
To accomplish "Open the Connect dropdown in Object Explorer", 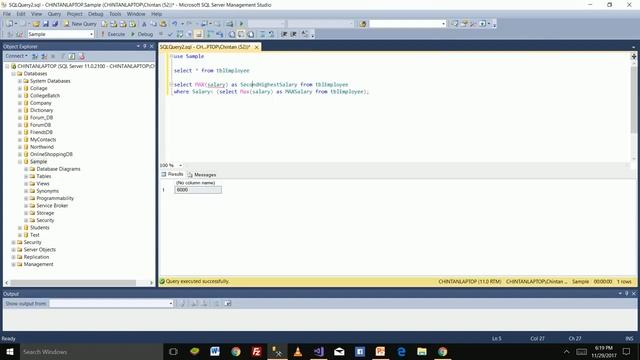I will pyautogui.click(x=16, y=56).
